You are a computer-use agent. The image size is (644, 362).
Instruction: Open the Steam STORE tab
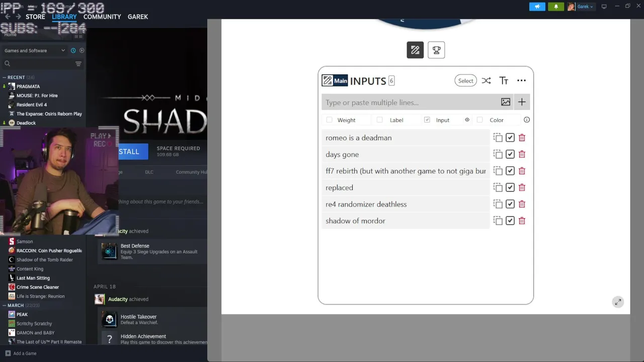click(x=35, y=17)
